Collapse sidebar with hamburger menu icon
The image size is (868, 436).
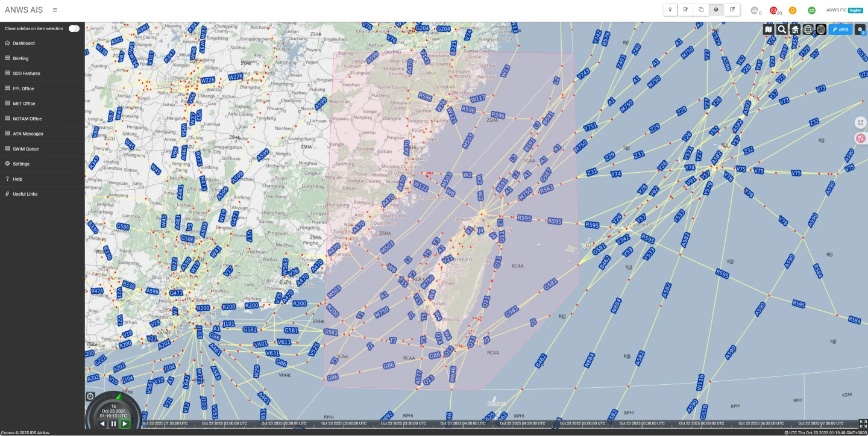[55, 10]
